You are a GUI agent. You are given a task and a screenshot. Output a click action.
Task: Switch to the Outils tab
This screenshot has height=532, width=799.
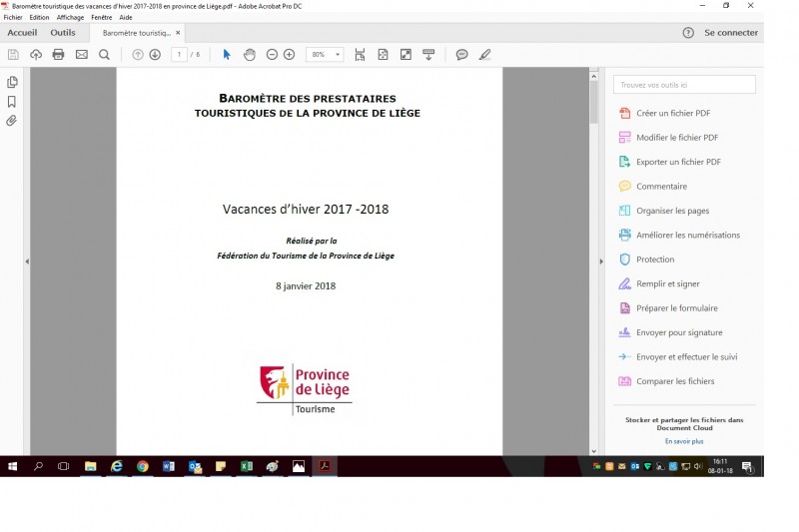pos(63,33)
